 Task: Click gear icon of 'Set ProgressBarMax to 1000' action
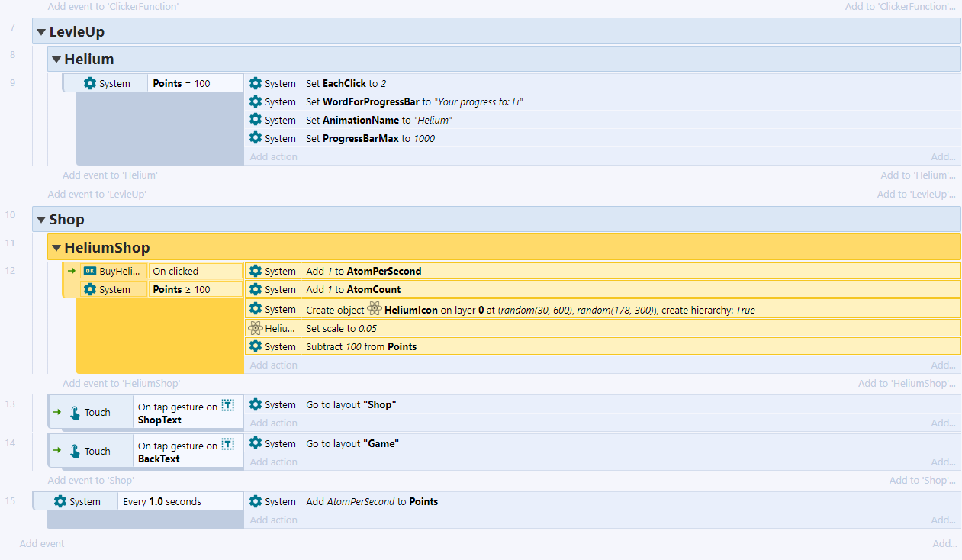(x=256, y=139)
